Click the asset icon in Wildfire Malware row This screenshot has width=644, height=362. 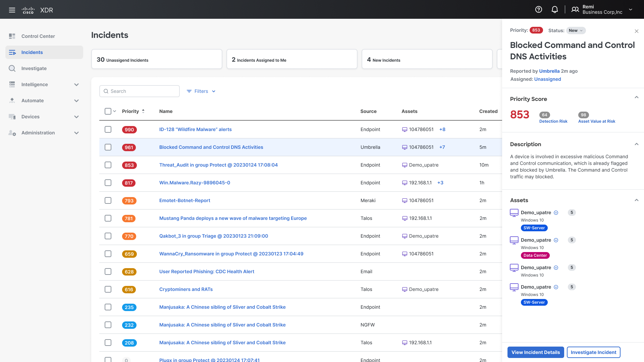pos(405,130)
